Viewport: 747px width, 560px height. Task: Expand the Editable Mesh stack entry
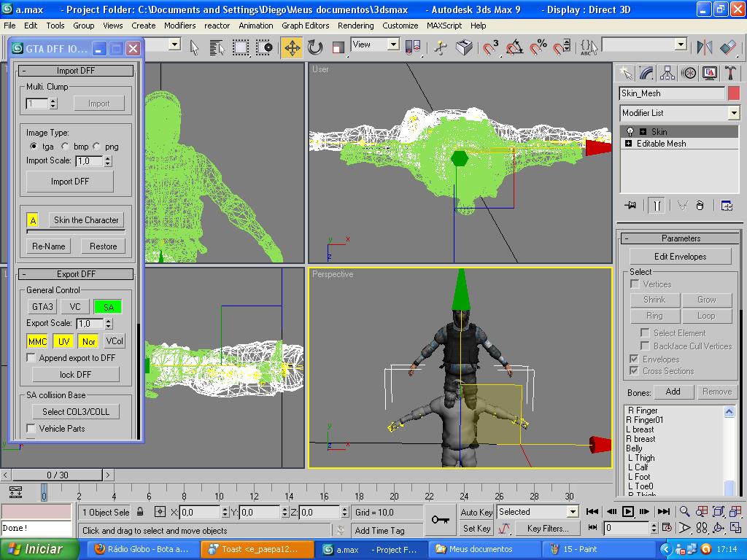[628, 144]
